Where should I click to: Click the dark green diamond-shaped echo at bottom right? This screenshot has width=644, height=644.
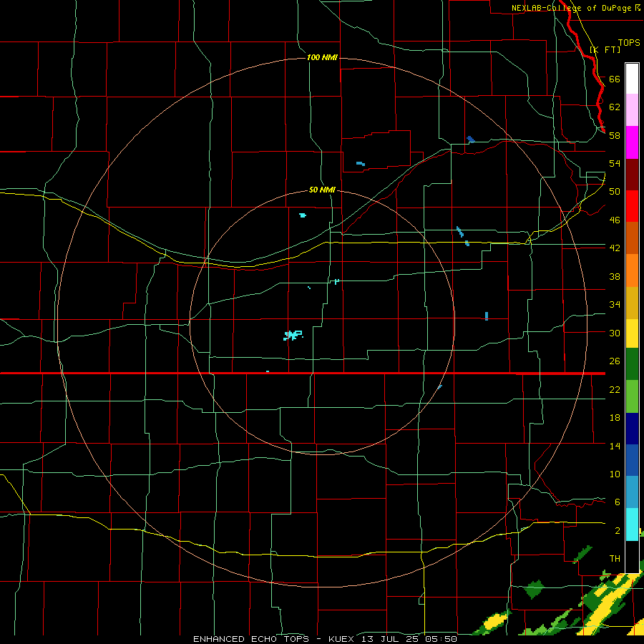point(535,590)
